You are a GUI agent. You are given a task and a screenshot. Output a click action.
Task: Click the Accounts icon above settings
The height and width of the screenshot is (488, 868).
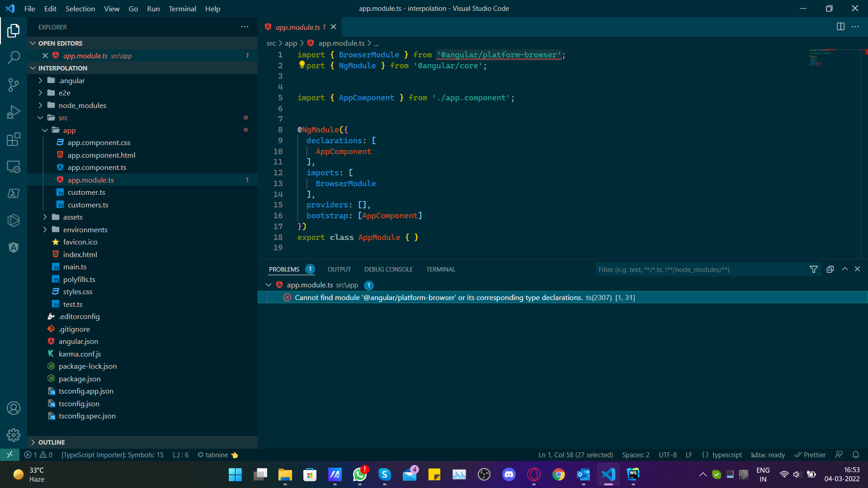(x=14, y=408)
